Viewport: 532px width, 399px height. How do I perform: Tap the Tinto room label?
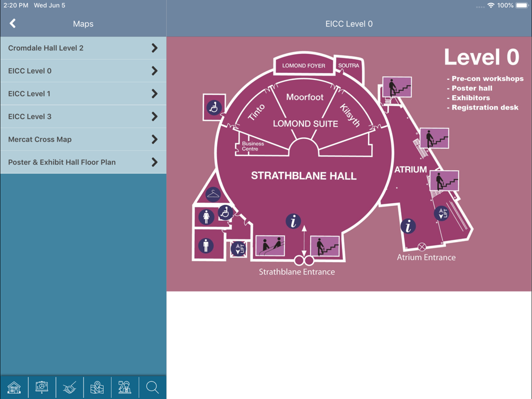tap(256, 112)
